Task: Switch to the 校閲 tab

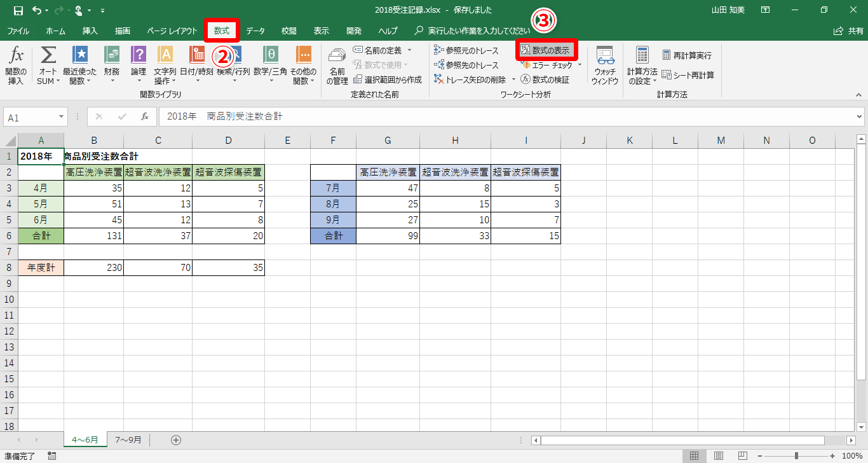Action: point(289,31)
